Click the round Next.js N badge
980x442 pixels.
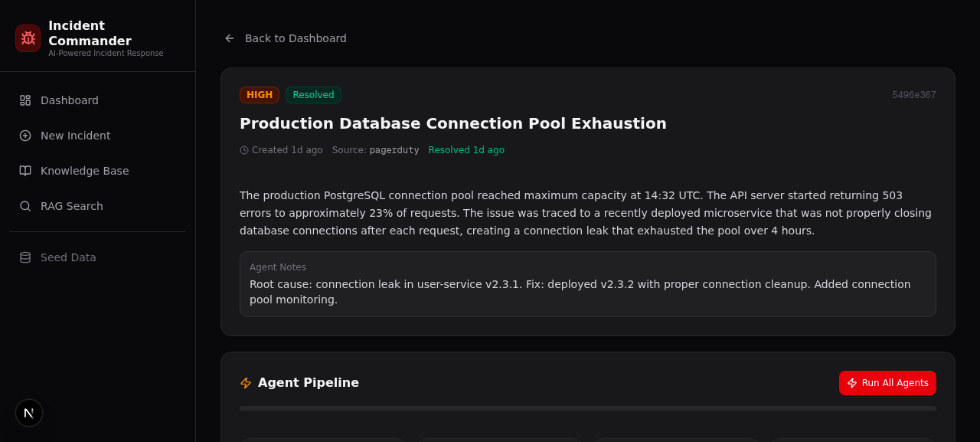tap(29, 413)
